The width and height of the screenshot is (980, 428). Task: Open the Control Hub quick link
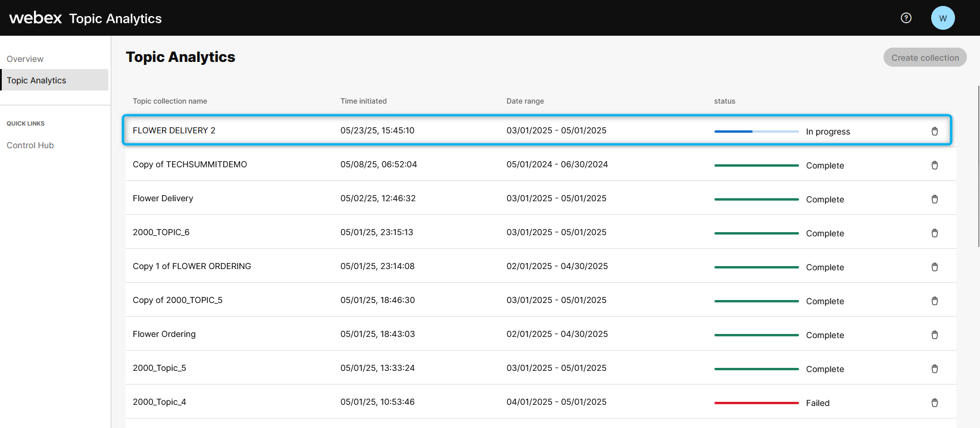pyautogui.click(x=30, y=145)
